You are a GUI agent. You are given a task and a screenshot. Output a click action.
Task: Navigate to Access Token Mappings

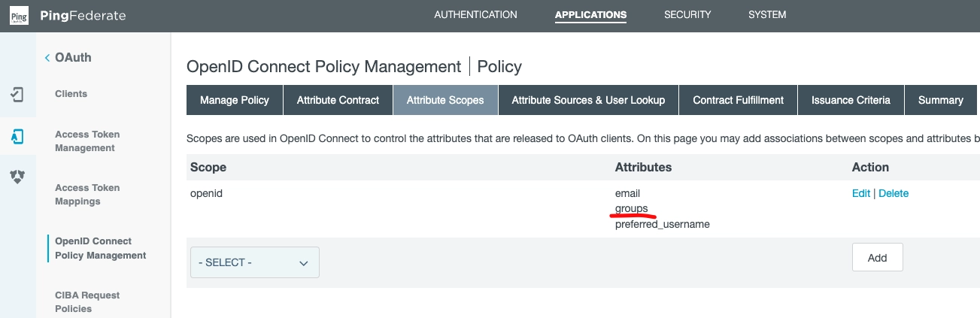coord(88,195)
